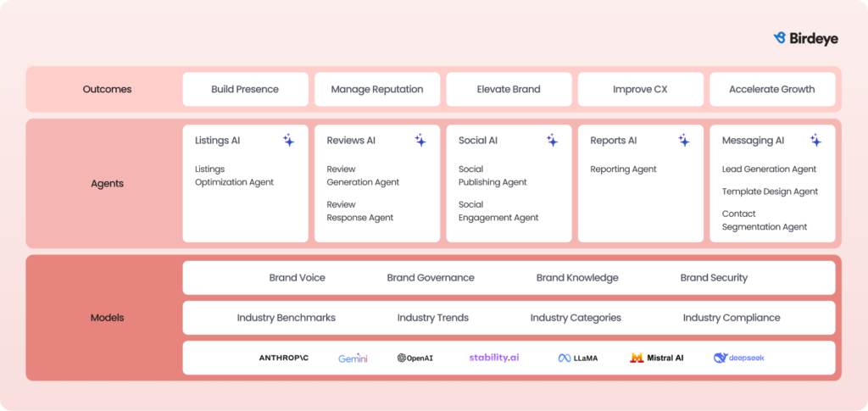Click the stability.ai logo
The image size is (868, 411).
coord(494,358)
